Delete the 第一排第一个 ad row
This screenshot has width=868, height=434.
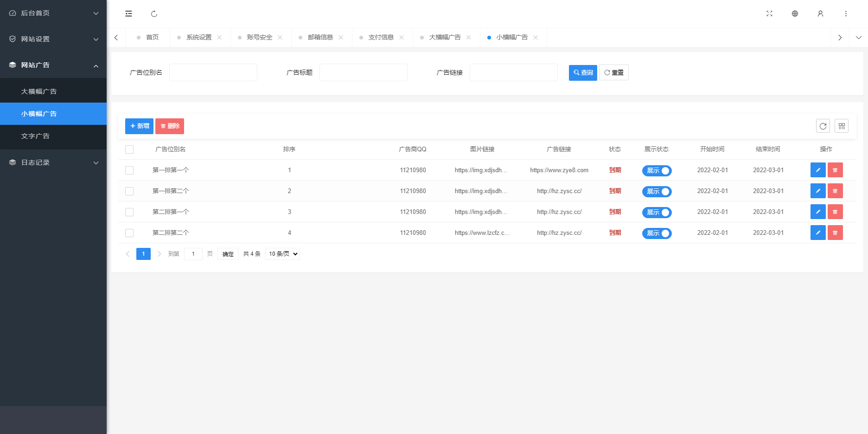click(x=835, y=170)
